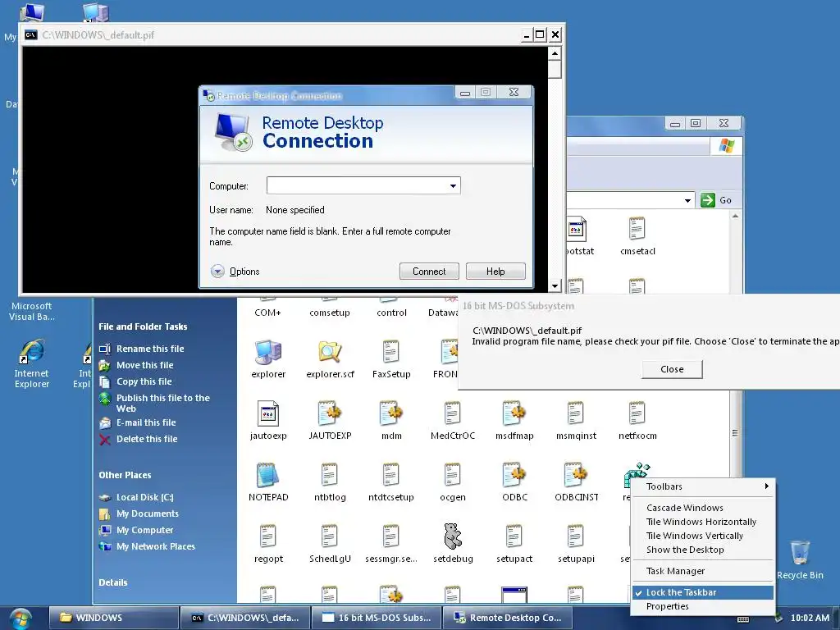
Task: Click the console window scroll down arrow
Action: 555,286
